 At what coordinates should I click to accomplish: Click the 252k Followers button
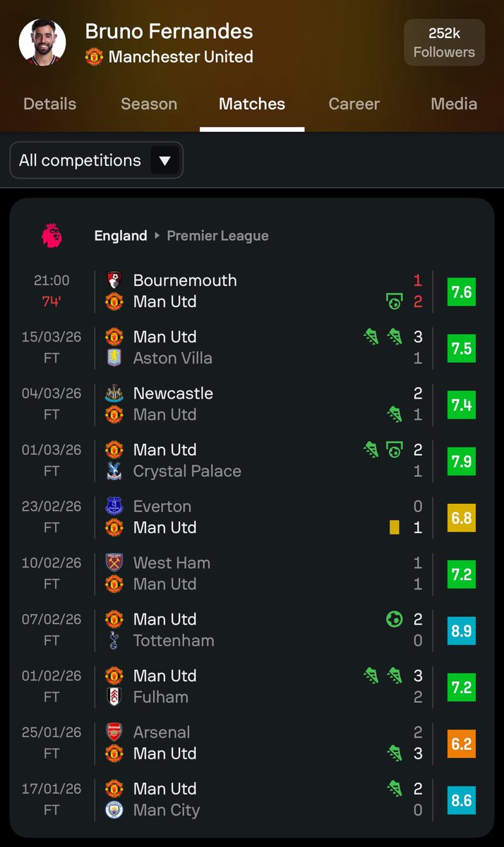444,42
